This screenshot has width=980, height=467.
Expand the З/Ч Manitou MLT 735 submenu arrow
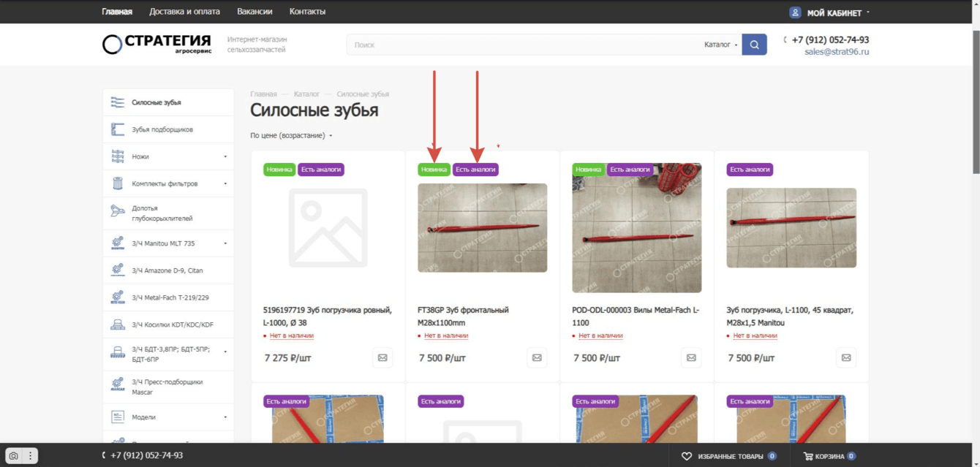pos(225,243)
